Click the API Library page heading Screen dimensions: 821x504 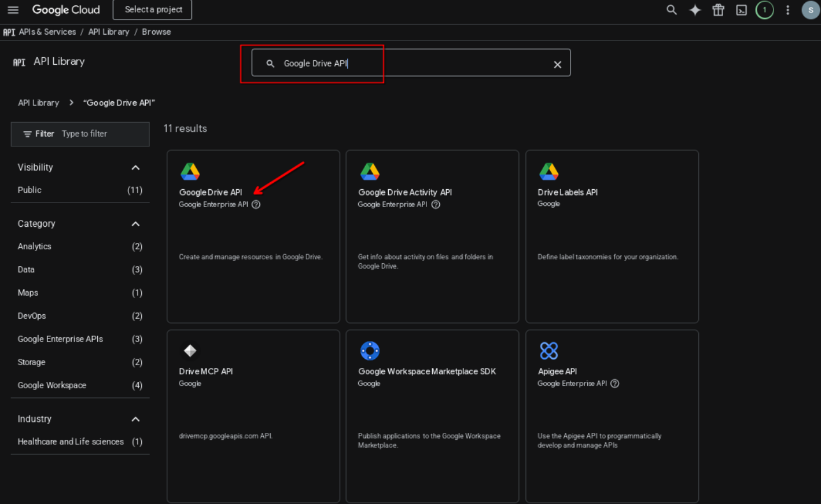pos(59,61)
